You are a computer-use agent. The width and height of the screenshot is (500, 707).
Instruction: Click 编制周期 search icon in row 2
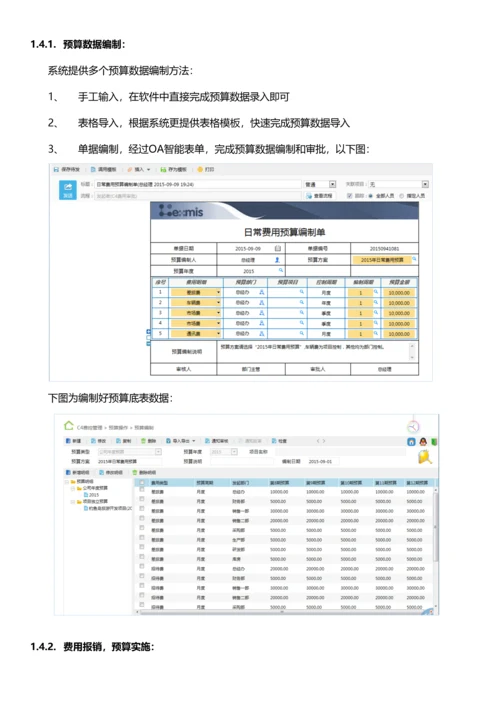coord(375,303)
